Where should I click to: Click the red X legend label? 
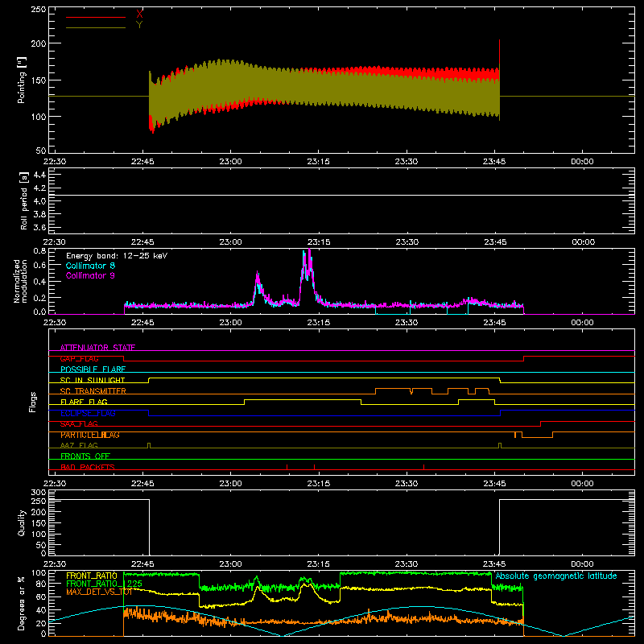pyautogui.click(x=139, y=14)
